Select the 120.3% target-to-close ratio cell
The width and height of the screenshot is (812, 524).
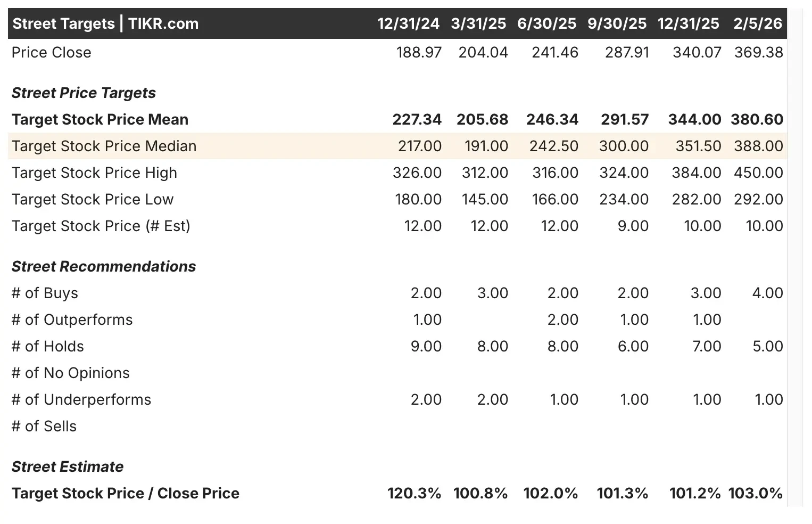click(x=414, y=493)
